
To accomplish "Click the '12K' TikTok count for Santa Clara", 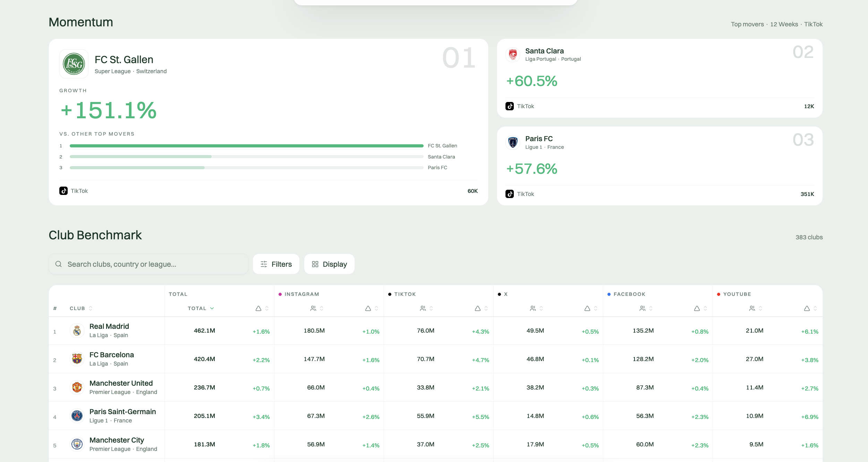I will coord(809,106).
